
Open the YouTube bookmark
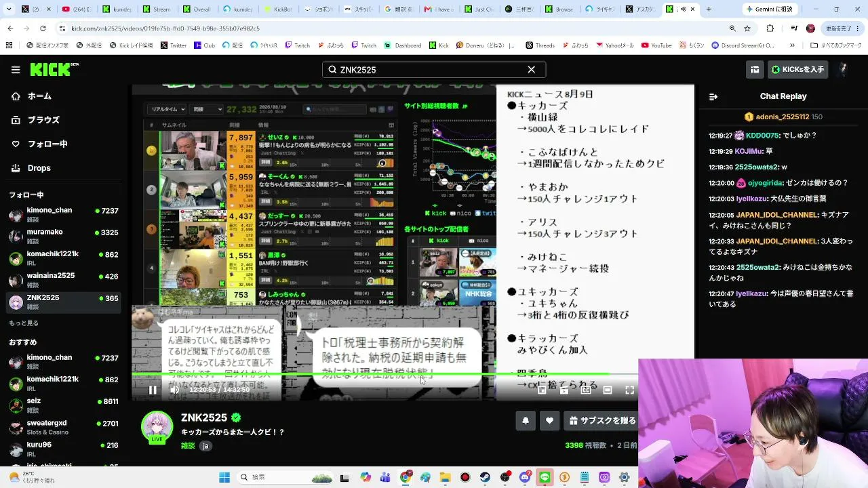pos(656,45)
